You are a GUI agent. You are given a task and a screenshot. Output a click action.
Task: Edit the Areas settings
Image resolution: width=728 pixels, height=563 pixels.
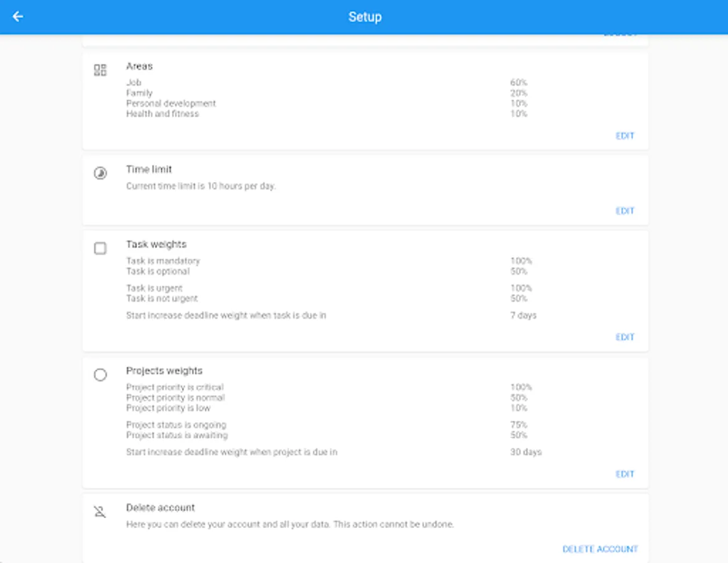tap(625, 136)
